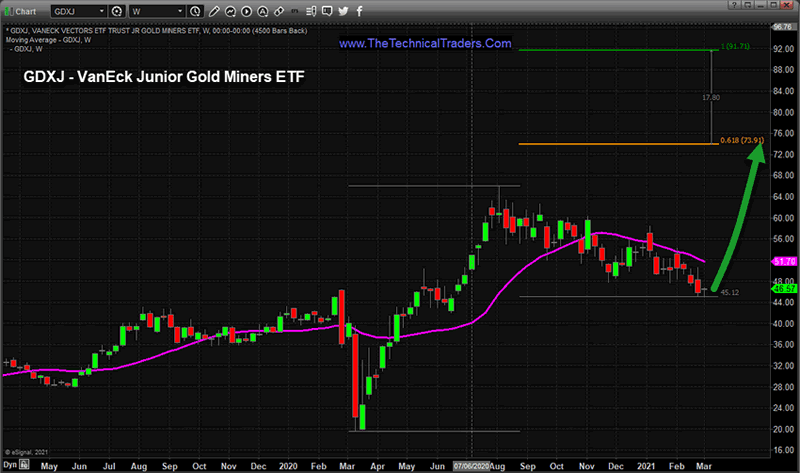The image size is (800, 473).
Task: Open the chart studies icon
Action: (230, 11)
